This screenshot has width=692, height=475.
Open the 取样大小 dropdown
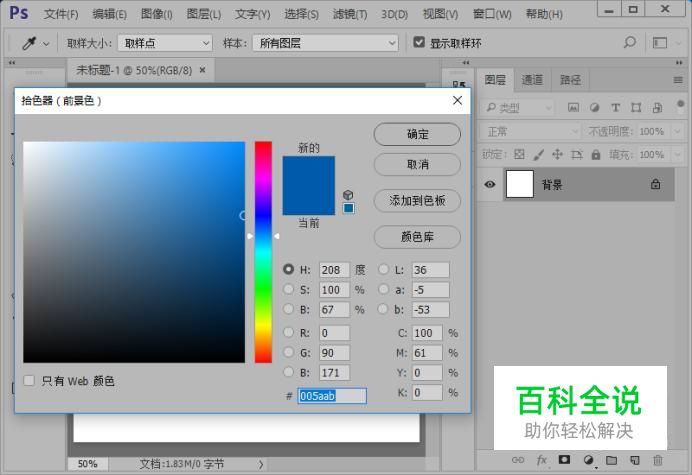click(165, 43)
